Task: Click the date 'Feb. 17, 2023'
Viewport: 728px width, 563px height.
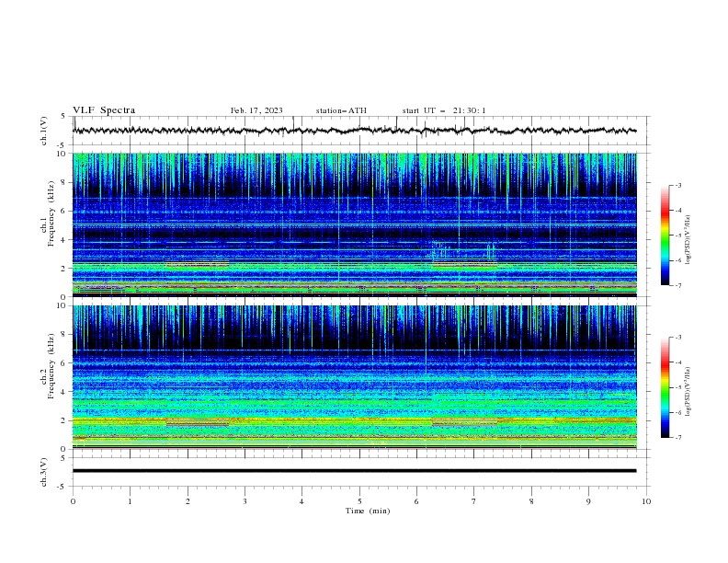Action: (256, 110)
